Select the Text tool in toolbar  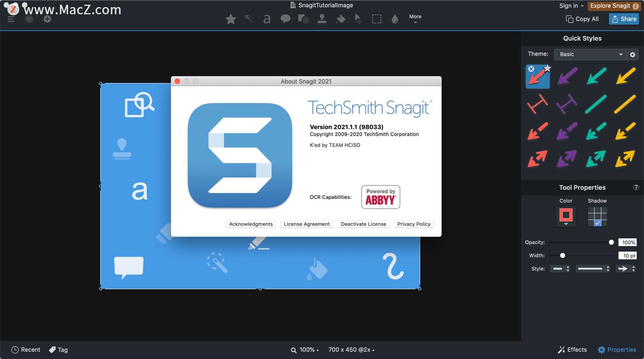[x=267, y=19]
